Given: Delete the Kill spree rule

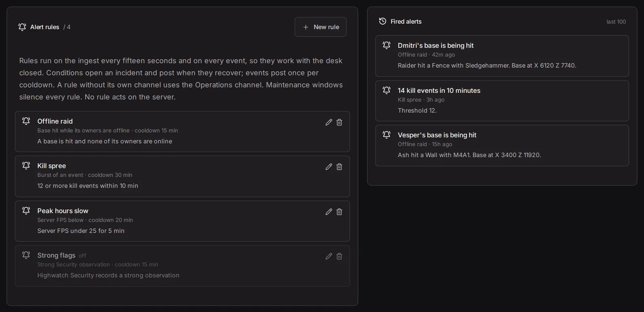Looking at the screenshot, I should click(339, 167).
